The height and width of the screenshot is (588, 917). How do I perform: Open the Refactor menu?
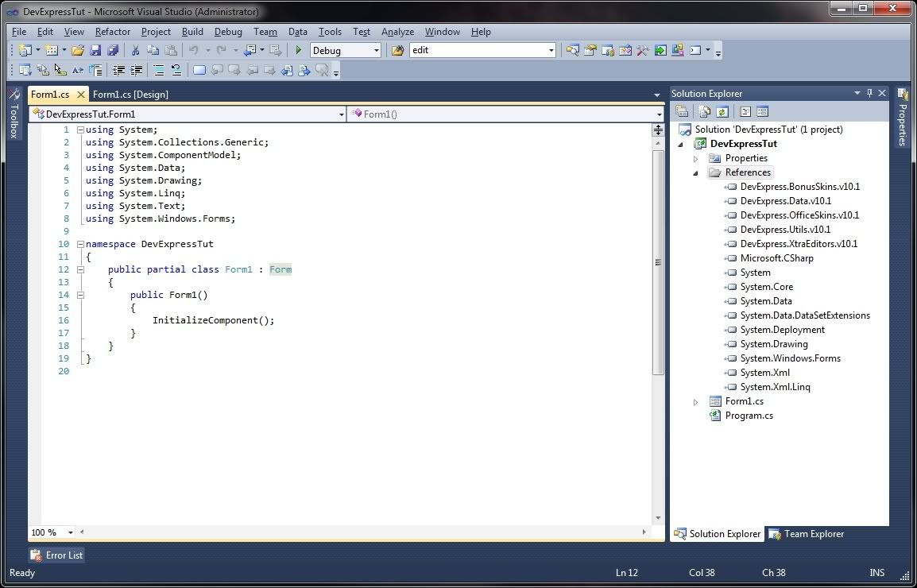[x=113, y=32]
